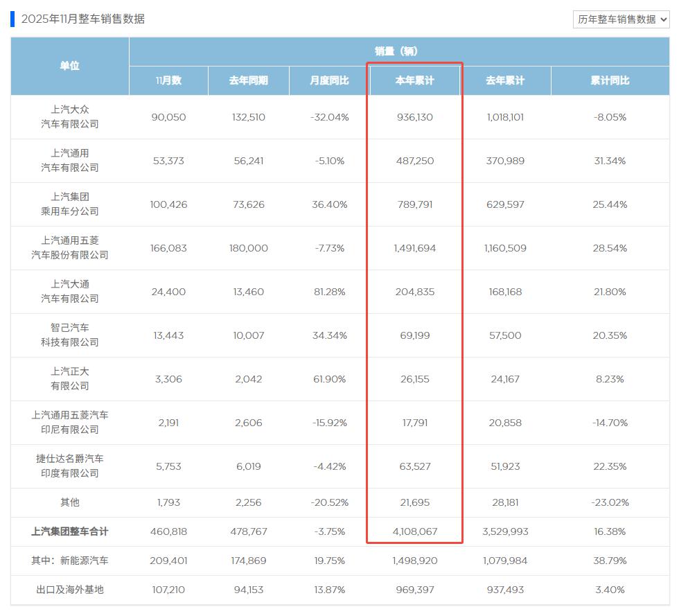Open the 历年整车销售数据 dropdown
The image size is (688, 616).
(x=621, y=19)
